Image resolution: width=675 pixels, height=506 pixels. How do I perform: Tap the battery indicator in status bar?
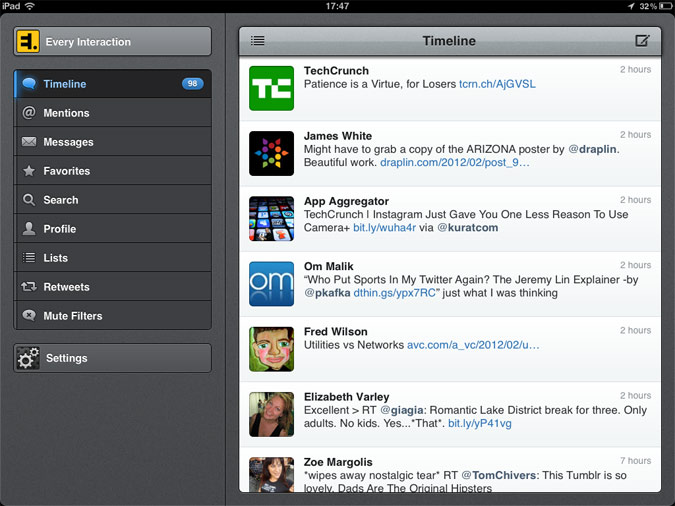point(666,6)
